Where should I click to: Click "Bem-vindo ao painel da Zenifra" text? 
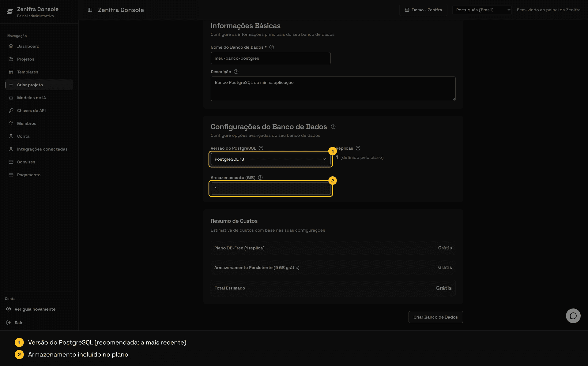(x=548, y=10)
